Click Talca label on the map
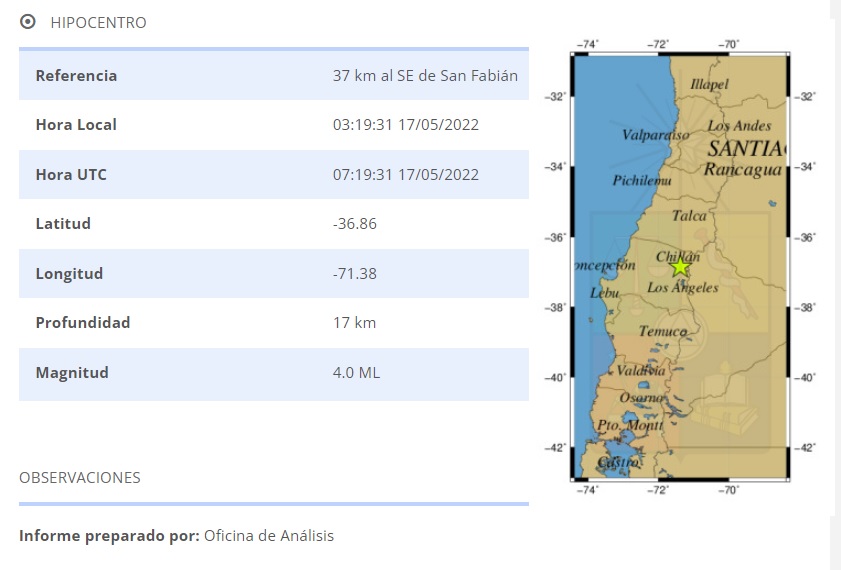The width and height of the screenshot is (841, 570). pyautogui.click(x=689, y=216)
